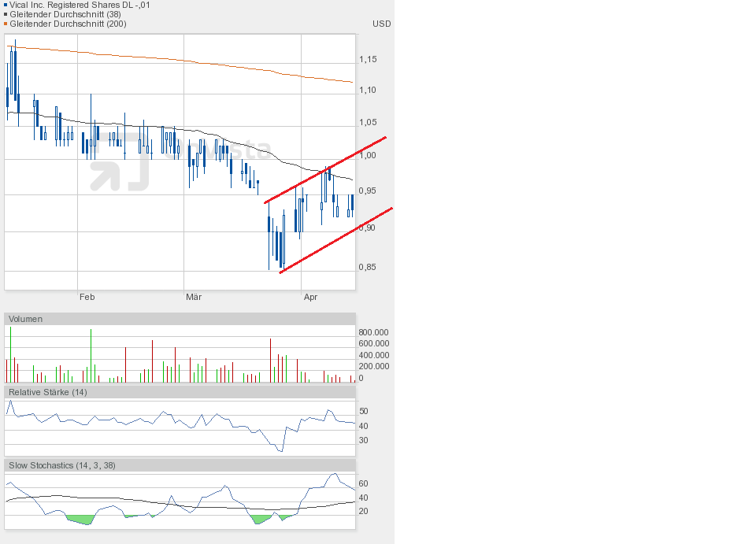The height and width of the screenshot is (544, 756).
Task: Click the Apr label on the time axis
Action: (x=310, y=297)
